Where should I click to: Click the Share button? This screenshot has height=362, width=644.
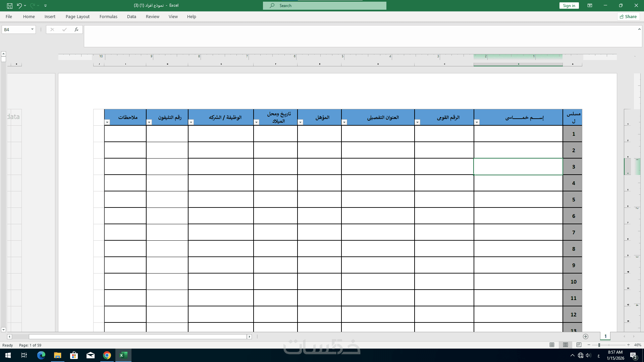coord(628,16)
